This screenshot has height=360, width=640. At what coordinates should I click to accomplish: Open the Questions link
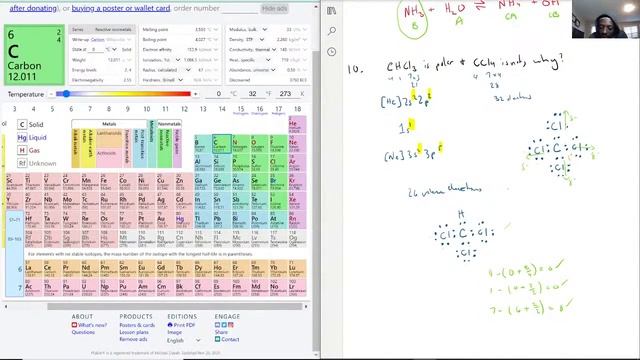[x=83, y=332]
